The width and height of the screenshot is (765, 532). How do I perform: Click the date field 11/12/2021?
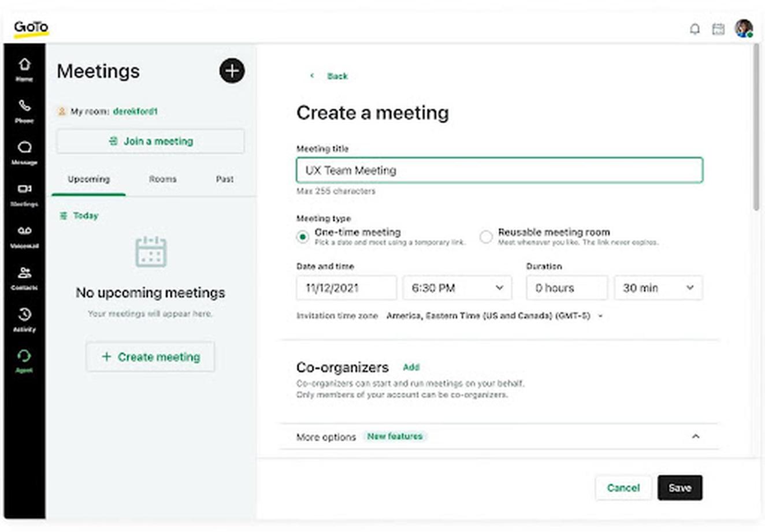(347, 288)
